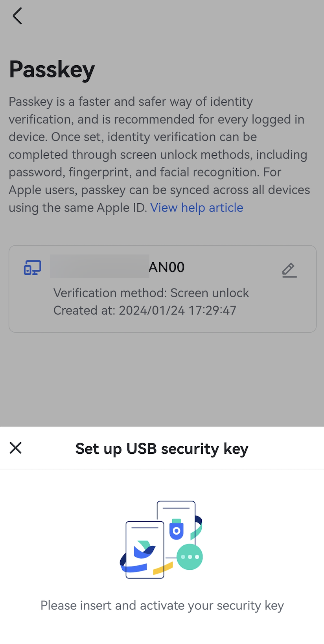Select the Verification method: Screen unlock line
This screenshot has height=644, width=324.
pos(151,293)
